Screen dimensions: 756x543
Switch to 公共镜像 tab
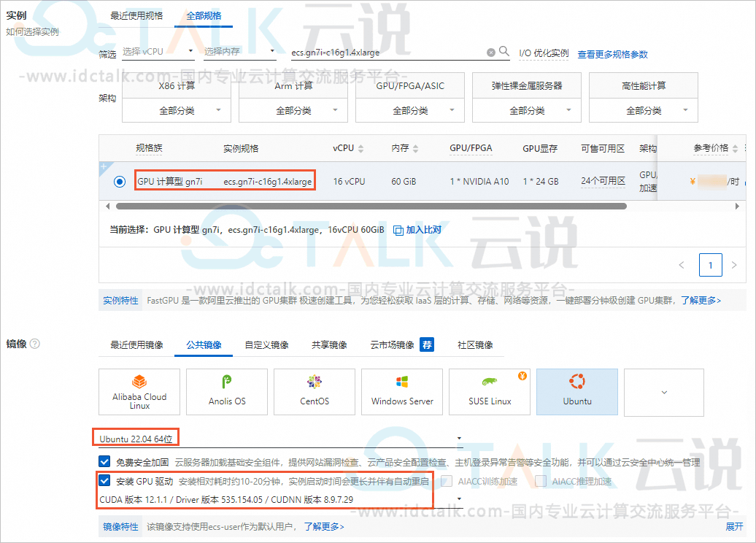204,344
